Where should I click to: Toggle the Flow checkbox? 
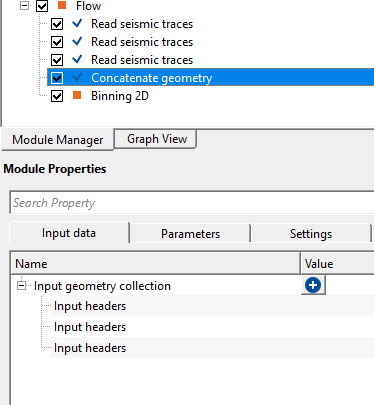42,6
